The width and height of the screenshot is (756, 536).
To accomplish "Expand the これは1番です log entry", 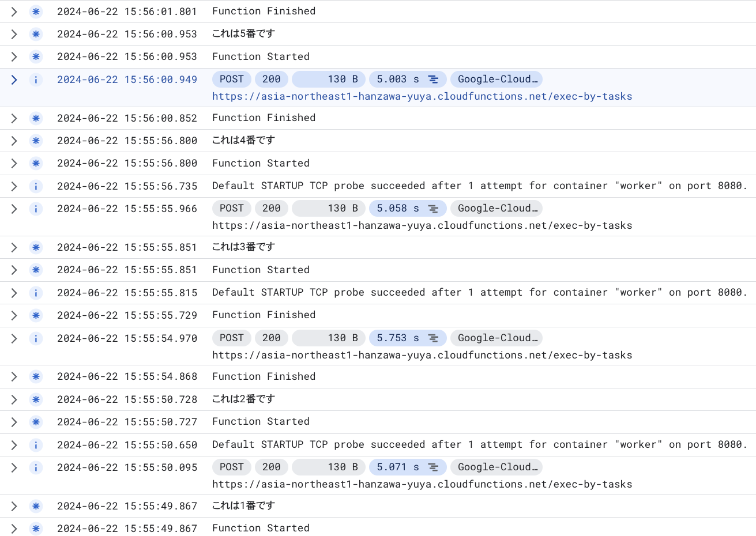I will pyautogui.click(x=14, y=505).
